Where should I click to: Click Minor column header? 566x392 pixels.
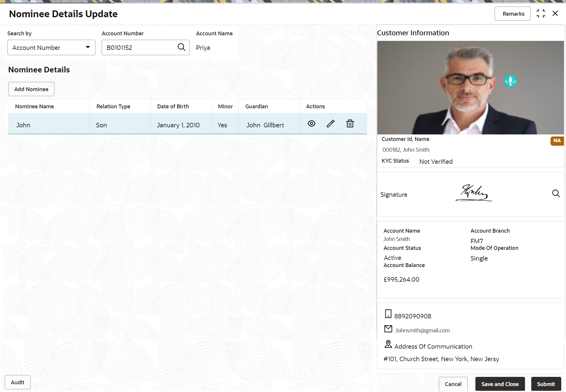click(x=225, y=106)
